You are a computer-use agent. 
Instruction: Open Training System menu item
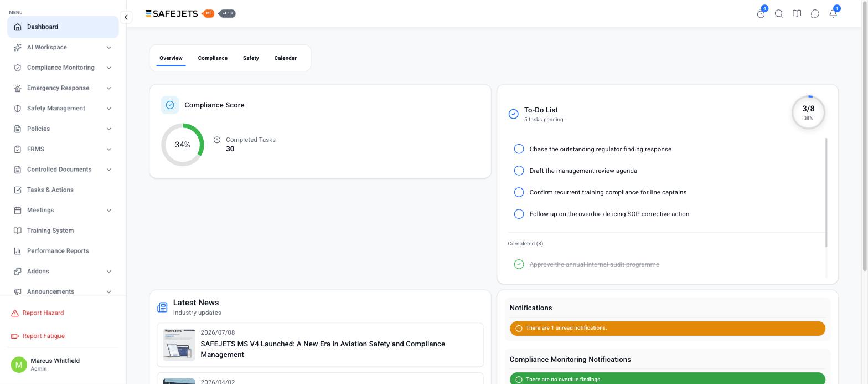click(63, 231)
